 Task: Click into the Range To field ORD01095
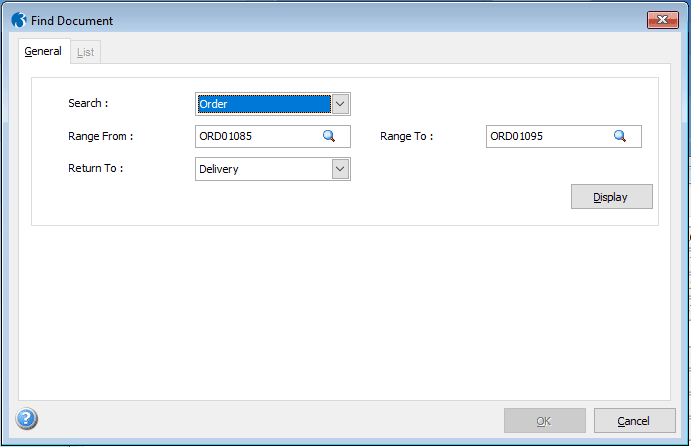pos(547,137)
